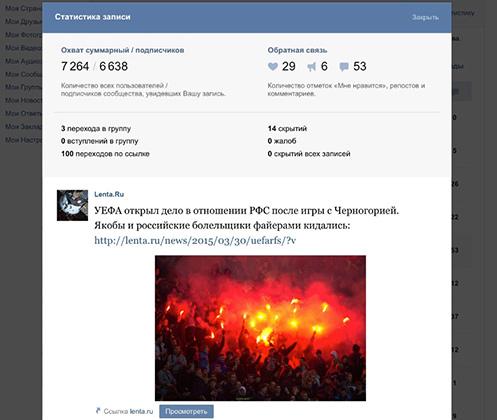Click the Статистика записи dialog title

pos(93,17)
